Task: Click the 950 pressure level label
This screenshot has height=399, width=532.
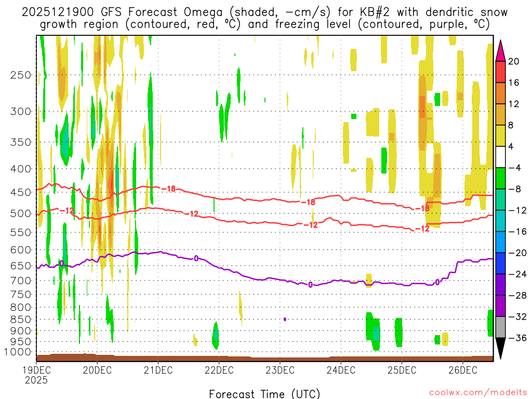Action: pyautogui.click(x=21, y=342)
